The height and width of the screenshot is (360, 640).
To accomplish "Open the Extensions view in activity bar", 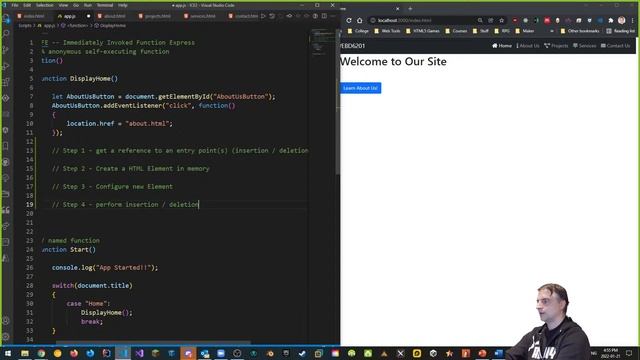I will (6, 82).
